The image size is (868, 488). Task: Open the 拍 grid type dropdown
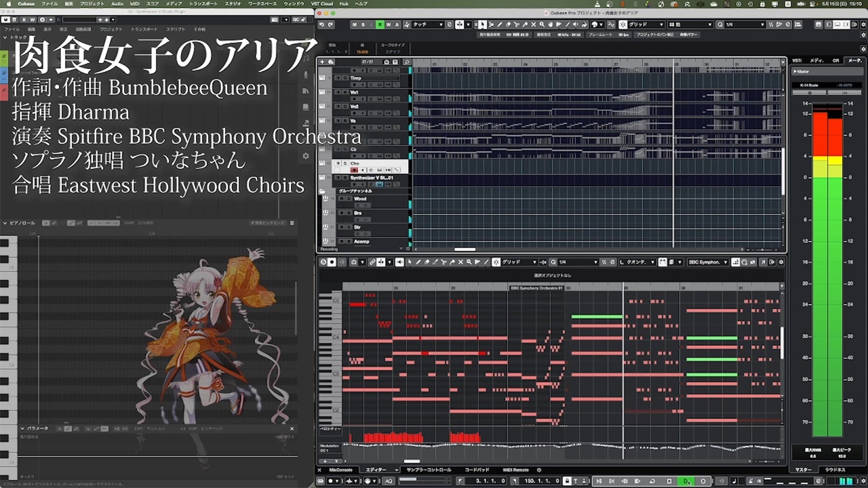tap(690, 24)
